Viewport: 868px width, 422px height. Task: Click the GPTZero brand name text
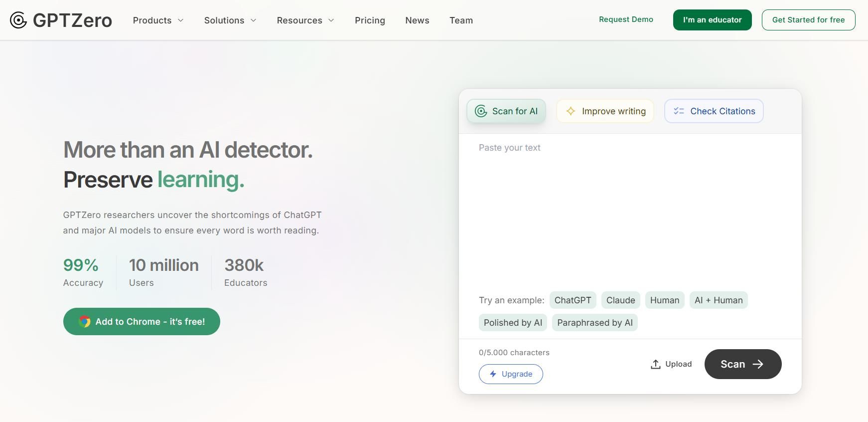[72, 20]
